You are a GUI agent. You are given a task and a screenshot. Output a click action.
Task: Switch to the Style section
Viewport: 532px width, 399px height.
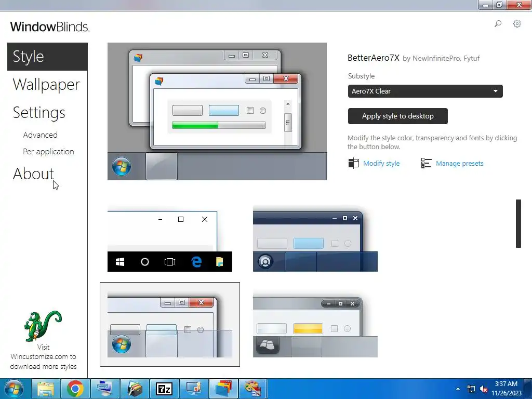pos(47,56)
